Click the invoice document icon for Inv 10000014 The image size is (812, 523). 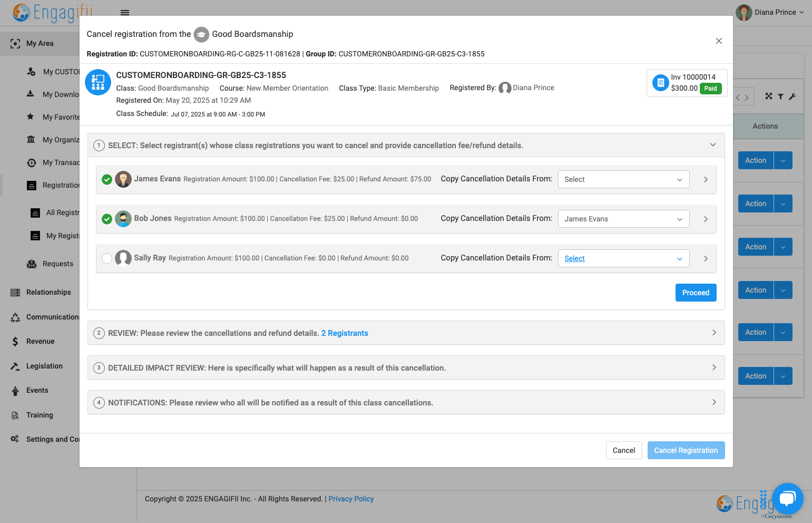[x=660, y=83]
